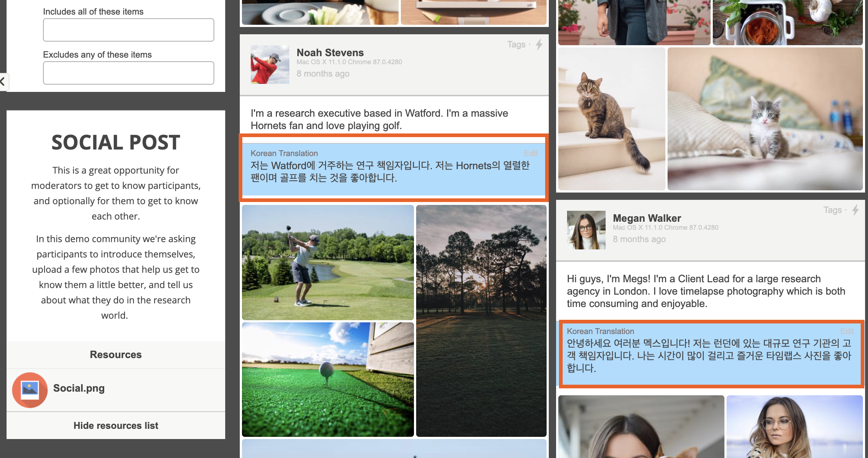Open the kitten on bed photo
The image size is (868, 458).
click(765, 119)
